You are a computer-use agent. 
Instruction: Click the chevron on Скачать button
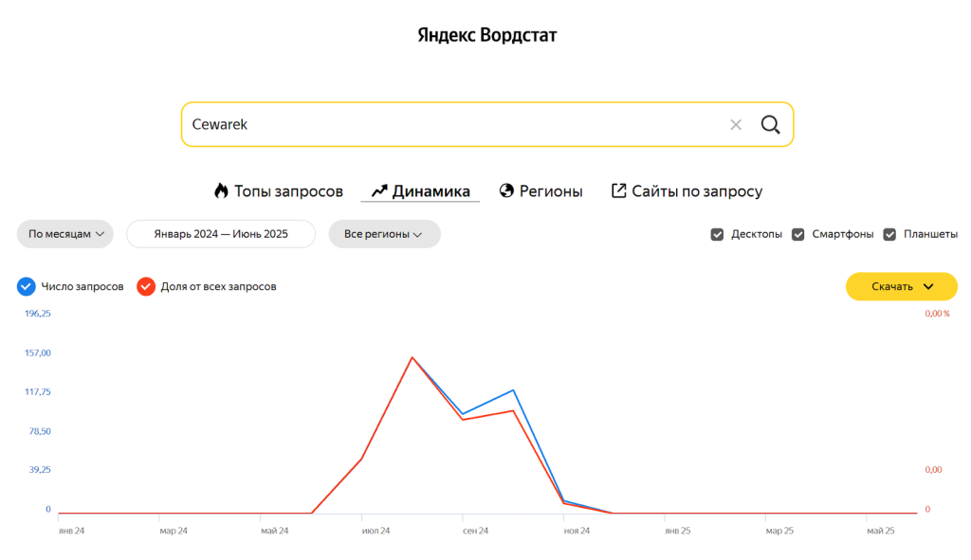[x=928, y=286]
